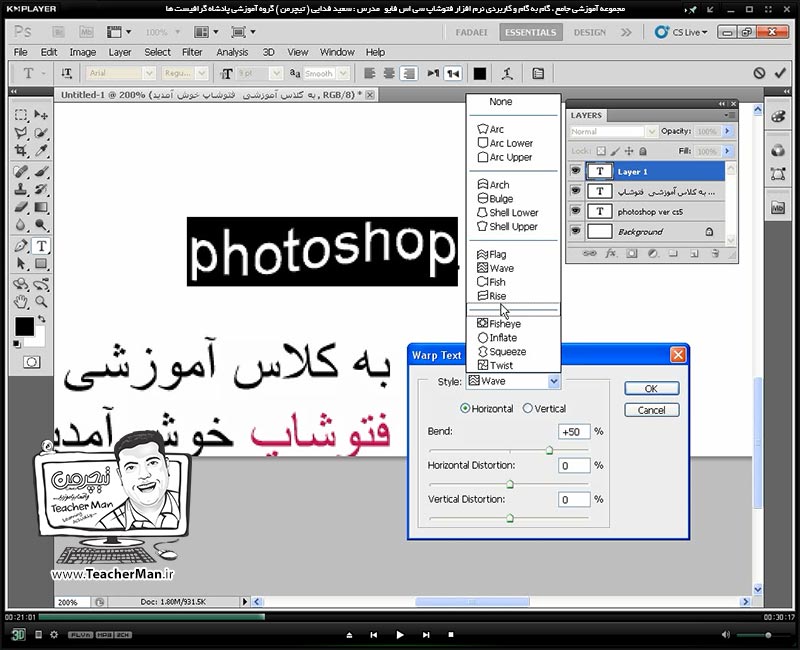This screenshot has width=800, height=650.
Task: Hide Layer 1 with its eye icon
Action: point(576,171)
